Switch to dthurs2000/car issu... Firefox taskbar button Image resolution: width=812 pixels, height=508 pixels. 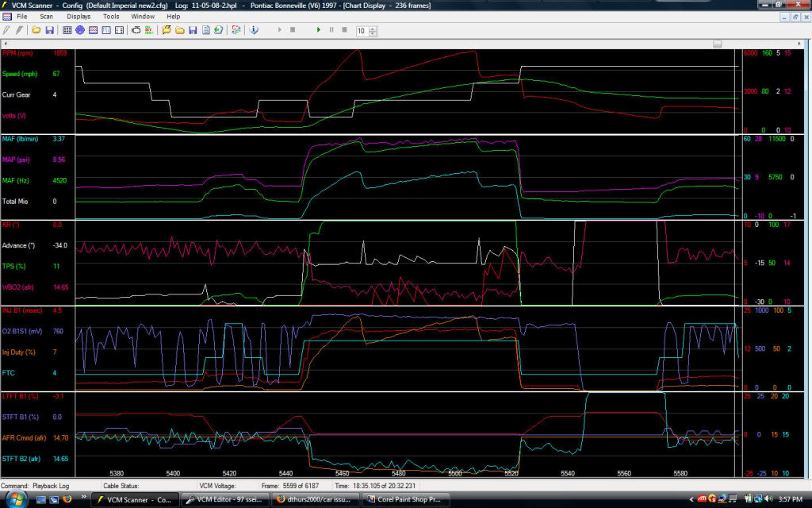pyautogui.click(x=316, y=500)
